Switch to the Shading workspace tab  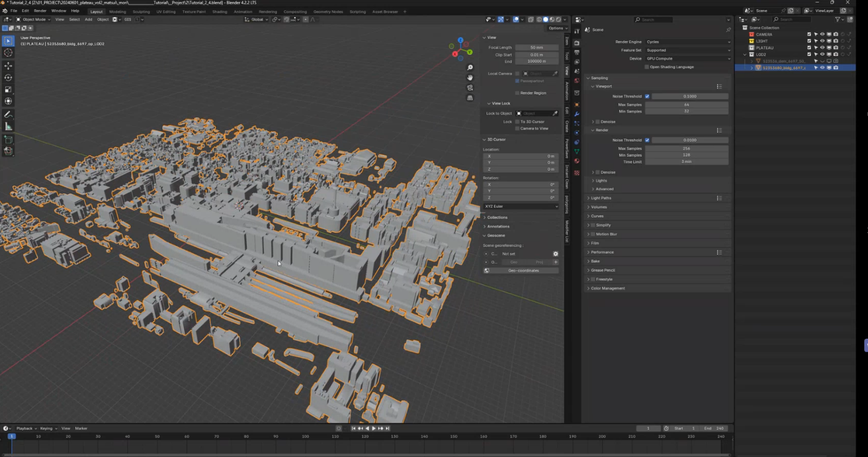tap(219, 12)
